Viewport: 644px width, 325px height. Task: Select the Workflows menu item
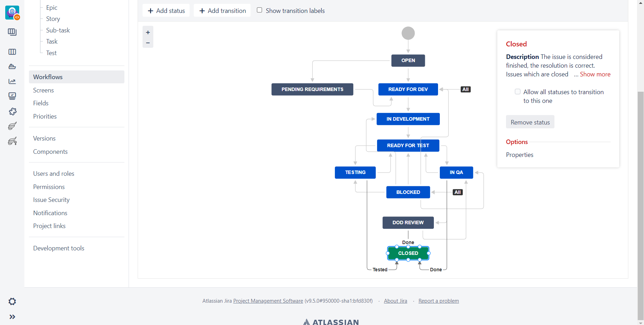point(48,77)
